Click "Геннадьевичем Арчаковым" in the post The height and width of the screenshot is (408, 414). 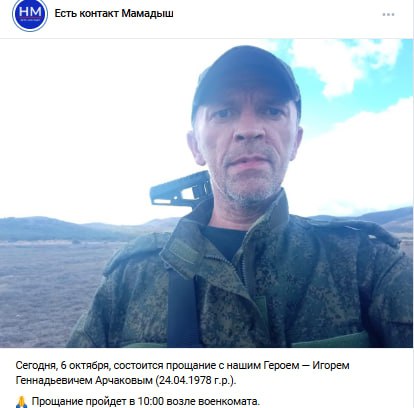click(84, 380)
